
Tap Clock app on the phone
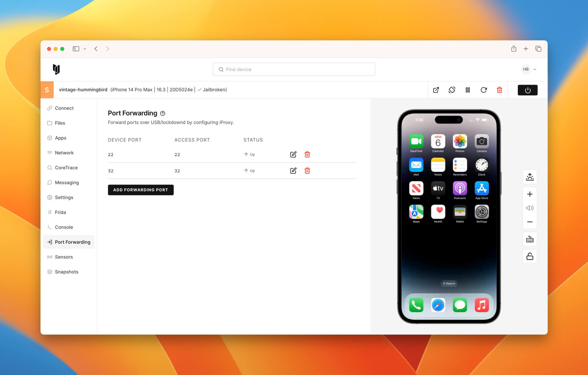point(481,165)
